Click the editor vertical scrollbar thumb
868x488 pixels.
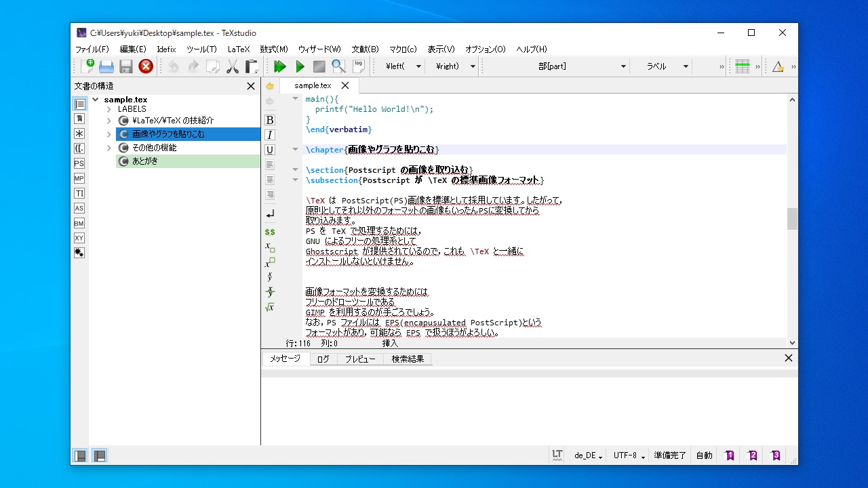(x=792, y=219)
